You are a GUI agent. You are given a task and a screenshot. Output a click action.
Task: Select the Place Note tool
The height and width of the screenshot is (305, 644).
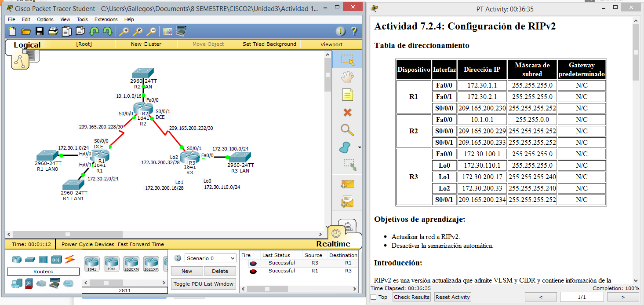point(347,95)
